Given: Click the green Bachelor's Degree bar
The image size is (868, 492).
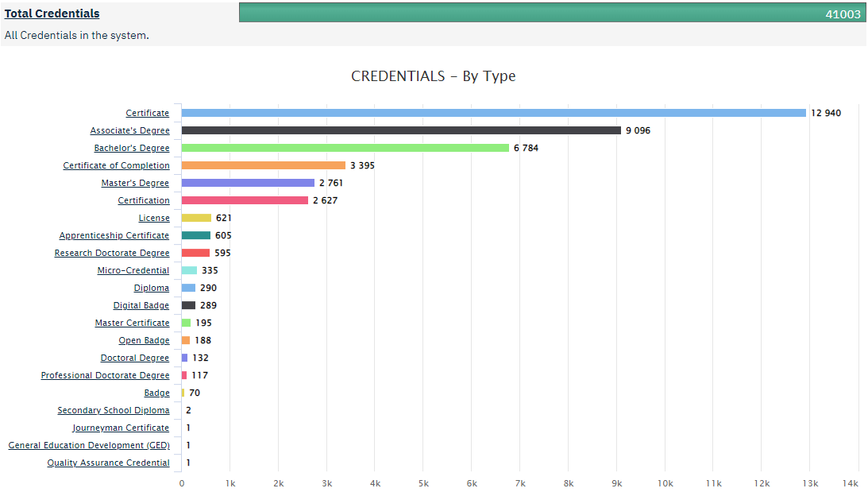Looking at the screenshot, I should click(341, 147).
